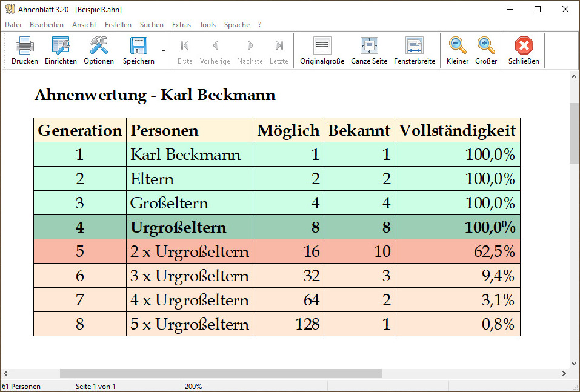Click the bold Urgroßeltern cell
The image size is (580, 392).
coord(190,227)
